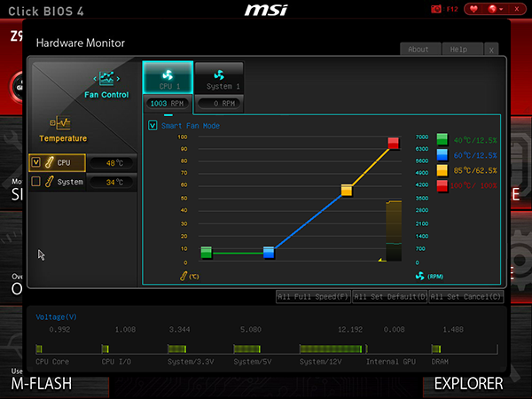Viewport: 532px width, 399px height.
Task: Click the Voltage(V) heading
Action: [57, 317]
